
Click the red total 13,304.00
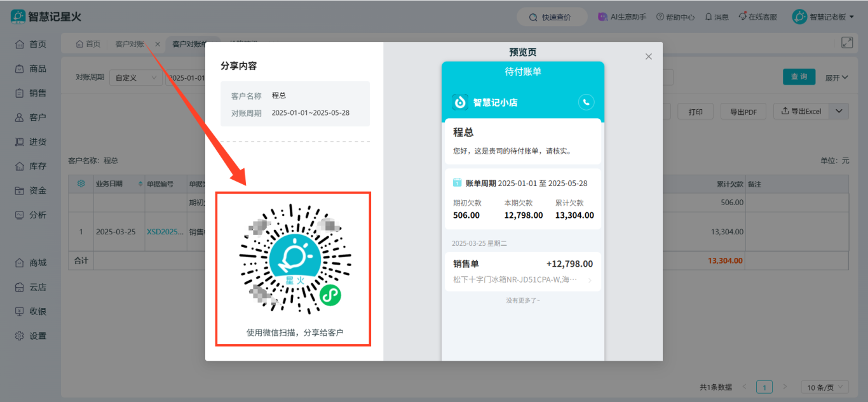(725, 260)
